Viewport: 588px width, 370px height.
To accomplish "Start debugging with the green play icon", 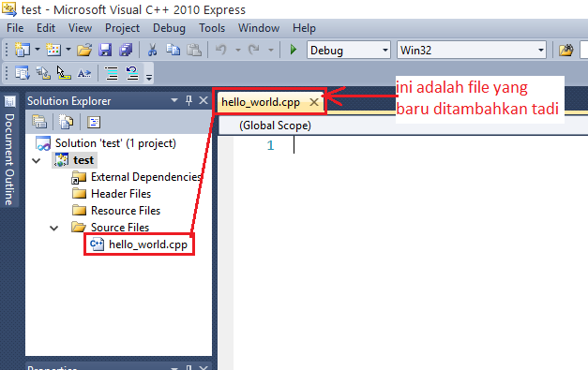I will [x=294, y=50].
